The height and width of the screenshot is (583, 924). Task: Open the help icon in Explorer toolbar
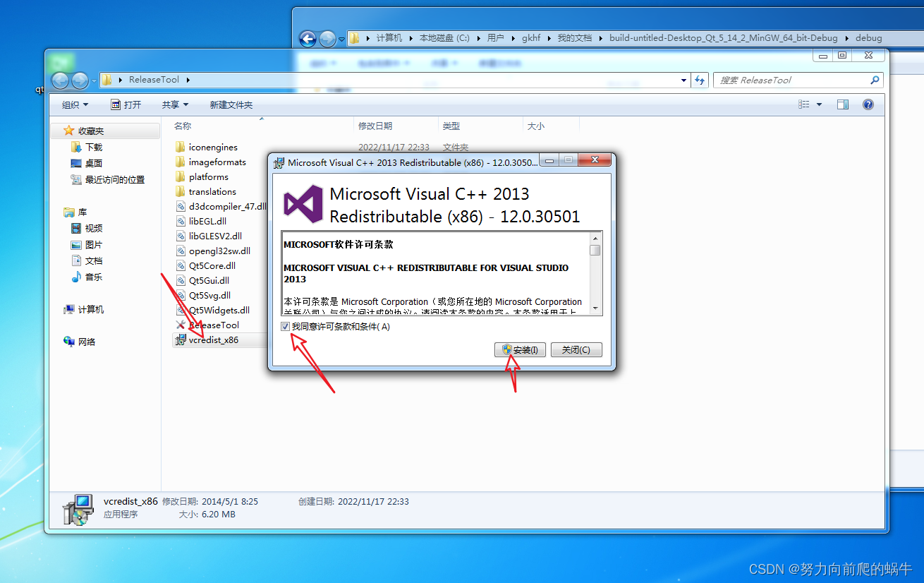[868, 104]
